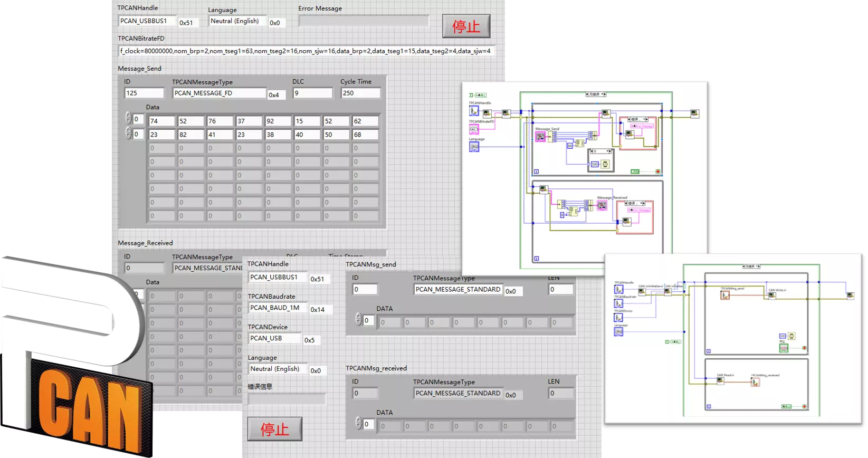Click the TPCANMsg_received terminal in the block diagram
This screenshot has width=868, height=458.
pyautogui.click(x=755, y=382)
